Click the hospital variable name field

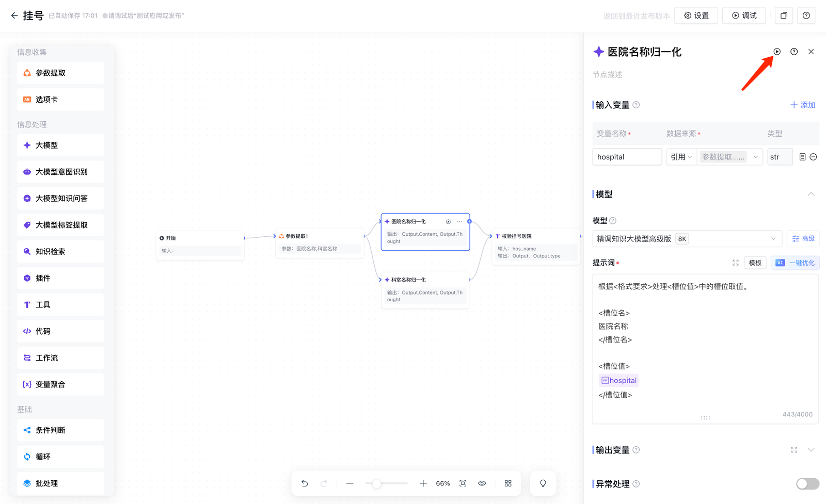tap(627, 157)
